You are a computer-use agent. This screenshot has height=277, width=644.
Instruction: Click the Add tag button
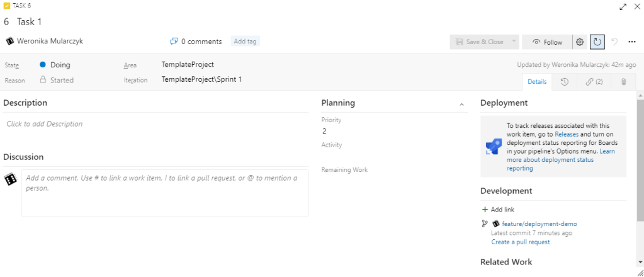245,42
